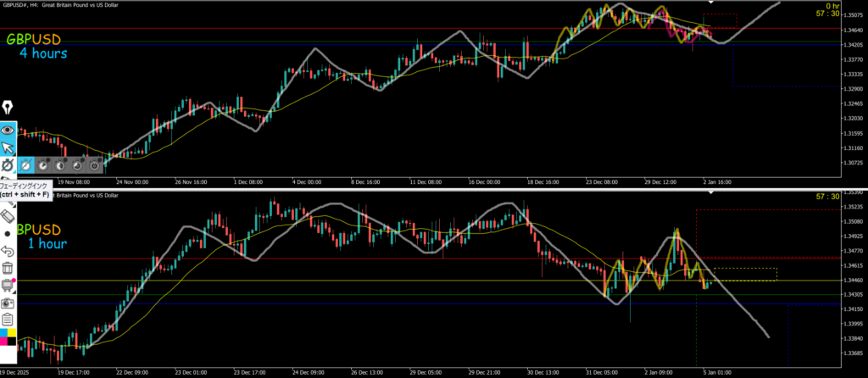Take a screenshot with the camera icon
This screenshot has width=868, height=378.
(8, 302)
